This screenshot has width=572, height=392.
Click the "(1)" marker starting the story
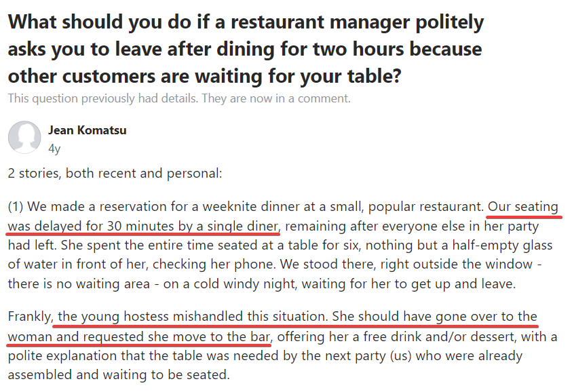tap(16, 207)
